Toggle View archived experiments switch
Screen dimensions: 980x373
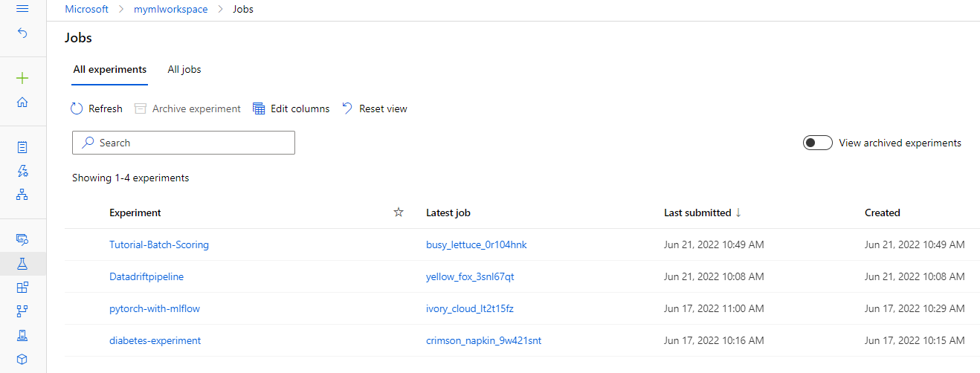pyautogui.click(x=817, y=143)
